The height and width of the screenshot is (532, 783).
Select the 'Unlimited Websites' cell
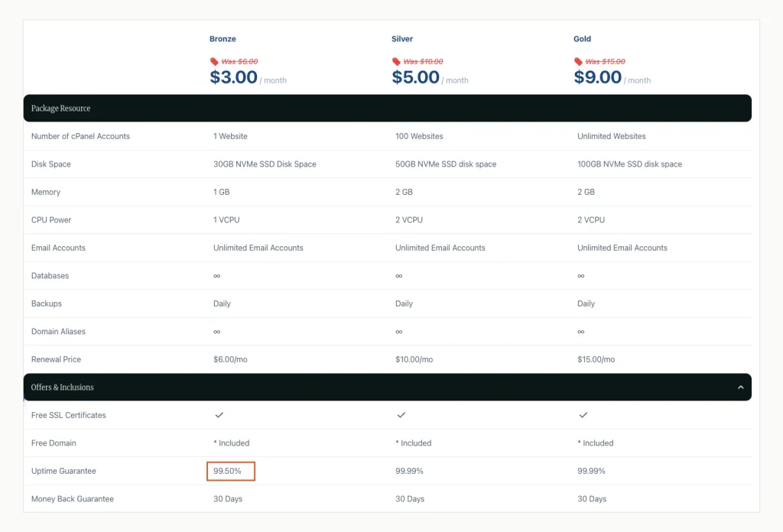[611, 136]
